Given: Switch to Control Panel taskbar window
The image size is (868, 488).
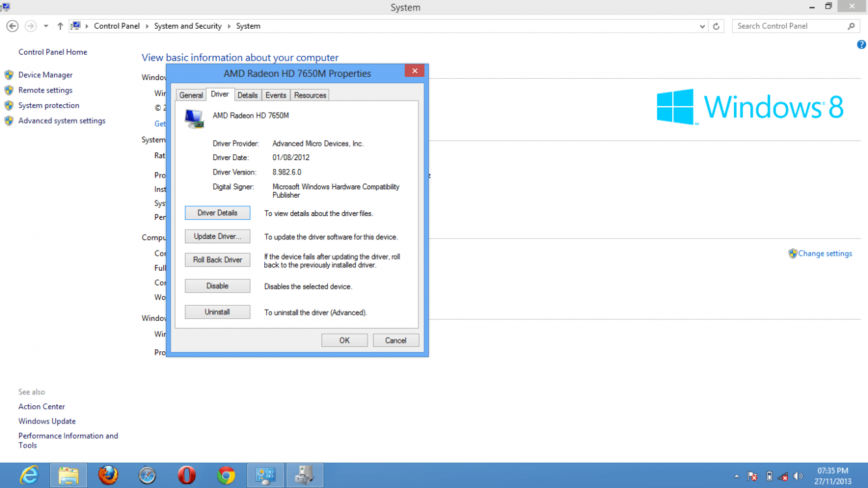Looking at the screenshot, I should tap(265, 476).
